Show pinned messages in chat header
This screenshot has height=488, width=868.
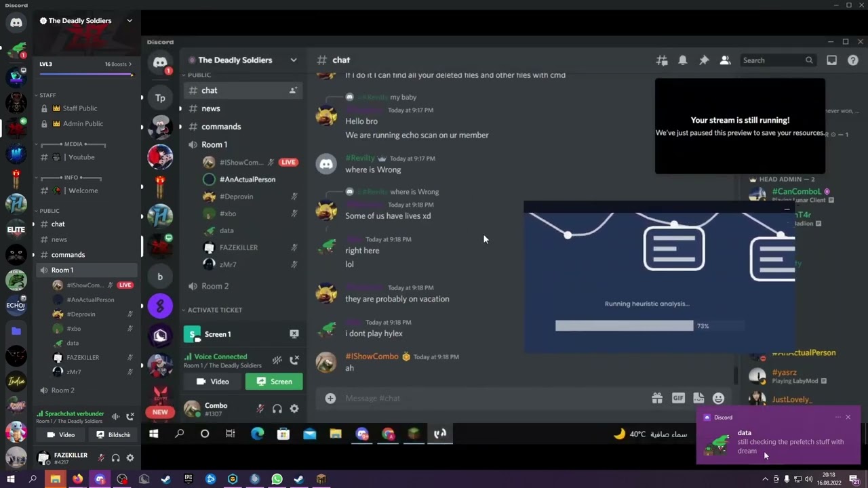704,60
